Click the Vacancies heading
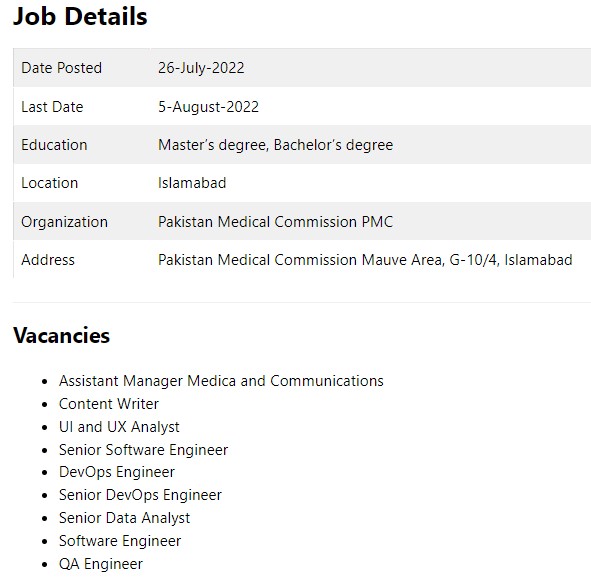 click(61, 335)
